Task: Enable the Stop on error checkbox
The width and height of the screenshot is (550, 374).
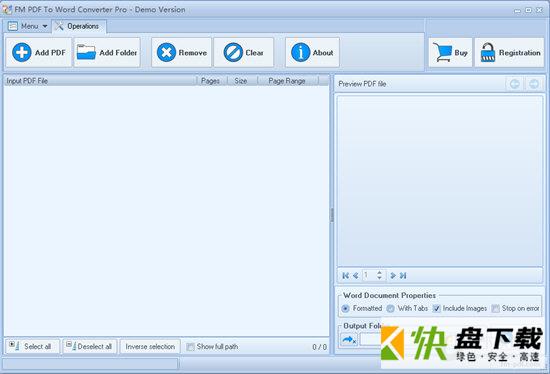Action: [495, 308]
